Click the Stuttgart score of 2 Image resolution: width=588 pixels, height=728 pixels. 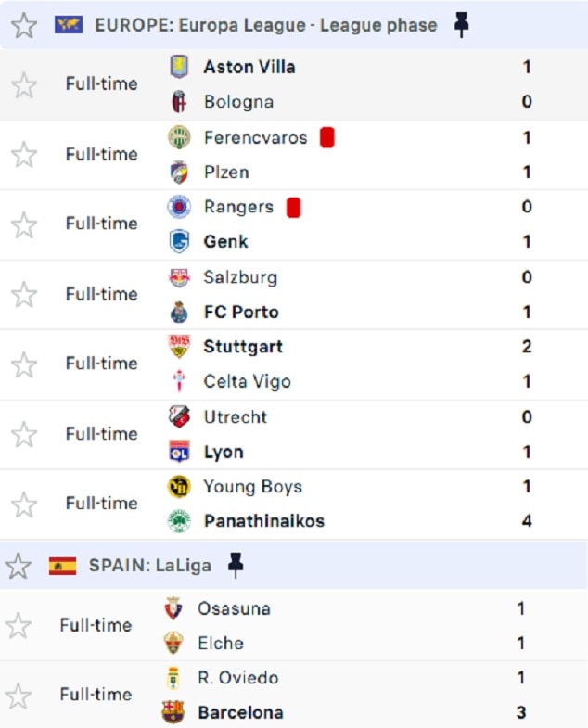tap(527, 347)
